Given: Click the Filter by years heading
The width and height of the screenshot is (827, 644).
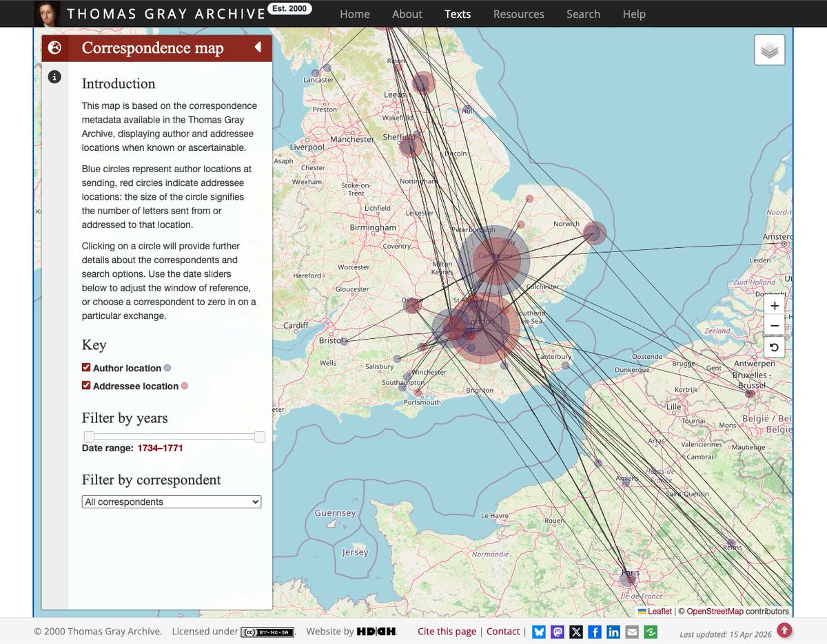Looking at the screenshot, I should [125, 418].
